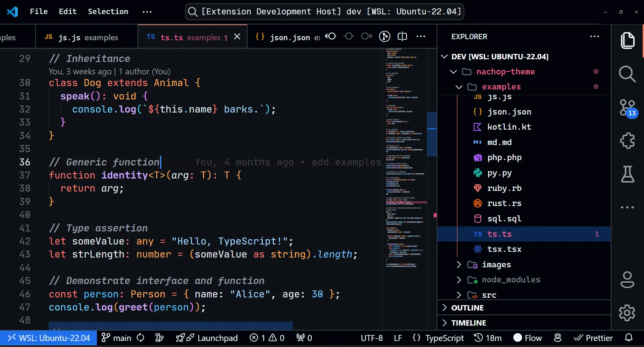Open the Accounts menu
Screen dimensions: 644x347
[x=628, y=280]
